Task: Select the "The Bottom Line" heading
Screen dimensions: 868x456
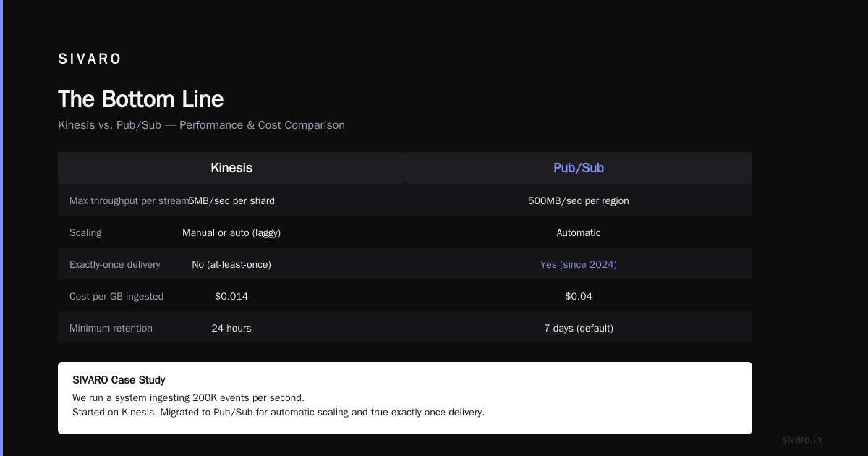Action: [141, 99]
